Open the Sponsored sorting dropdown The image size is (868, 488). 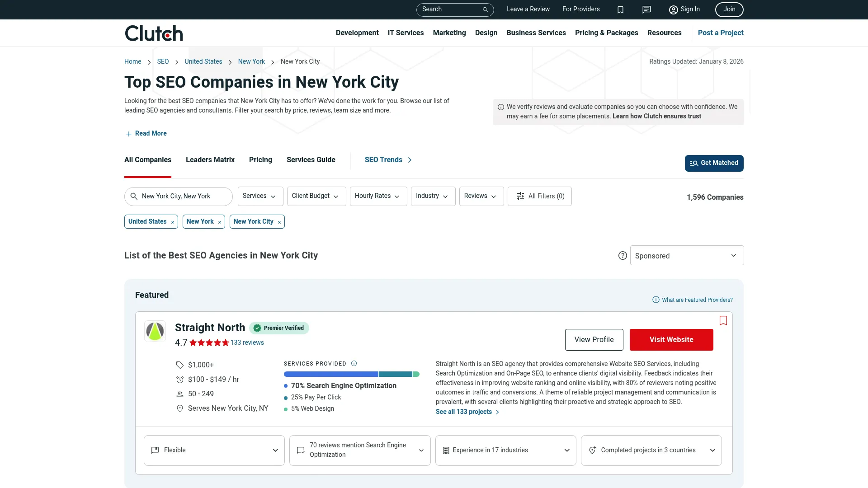point(686,255)
